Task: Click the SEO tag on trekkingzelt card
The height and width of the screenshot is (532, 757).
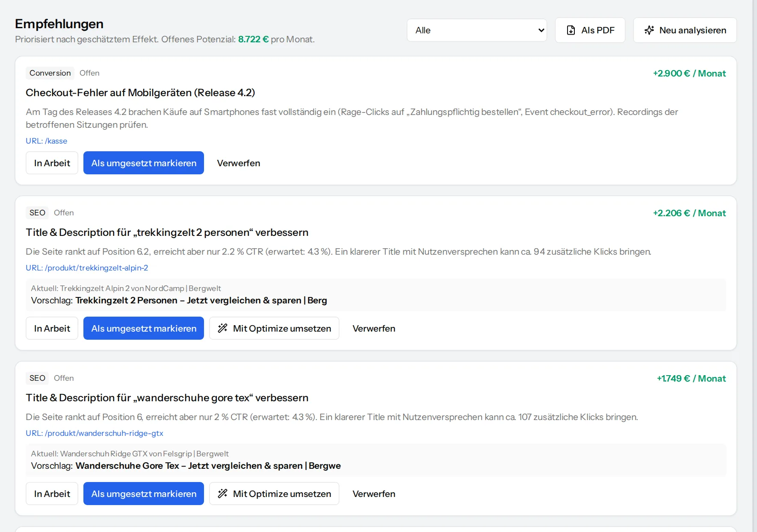Action: click(37, 213)
